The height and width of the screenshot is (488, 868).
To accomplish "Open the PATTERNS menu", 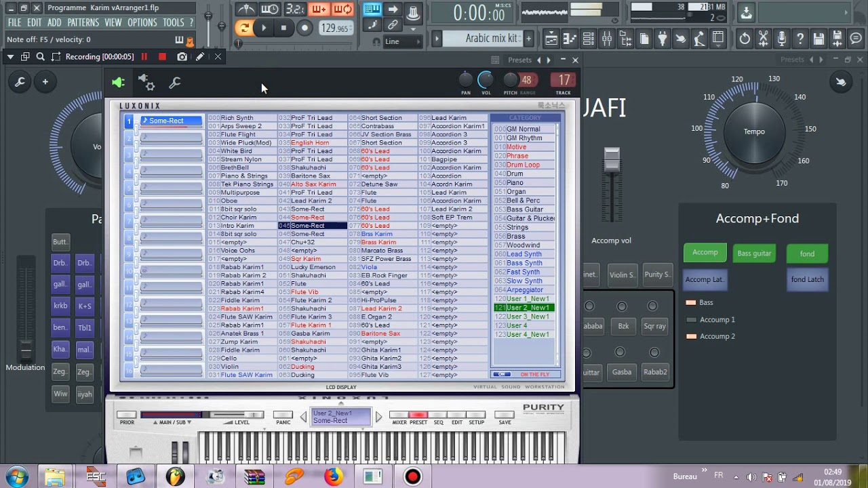I will click(x=83, y=22).
